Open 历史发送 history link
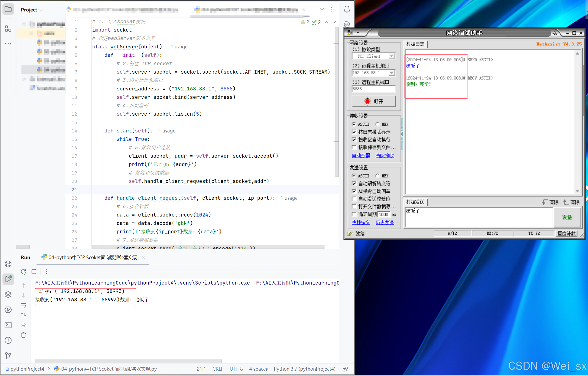The image size is (588, 376). pyautogui.click(x=385, y=222)
